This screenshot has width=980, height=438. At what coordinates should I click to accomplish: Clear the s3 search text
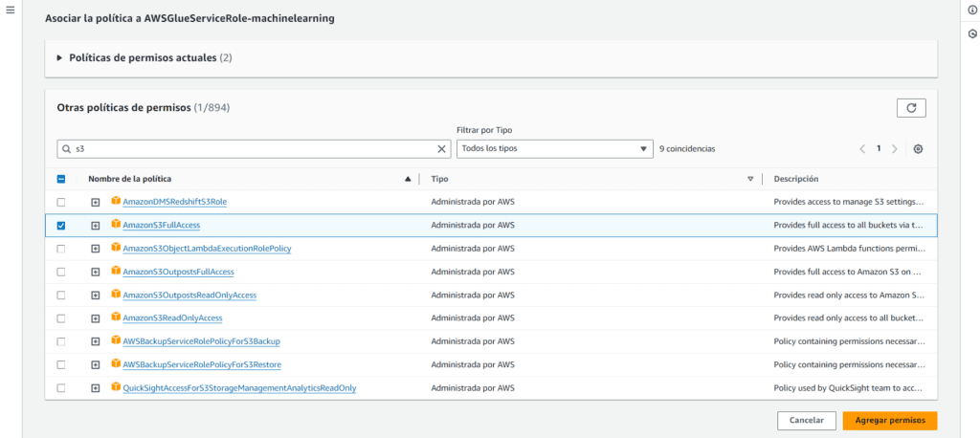[441, 149]
